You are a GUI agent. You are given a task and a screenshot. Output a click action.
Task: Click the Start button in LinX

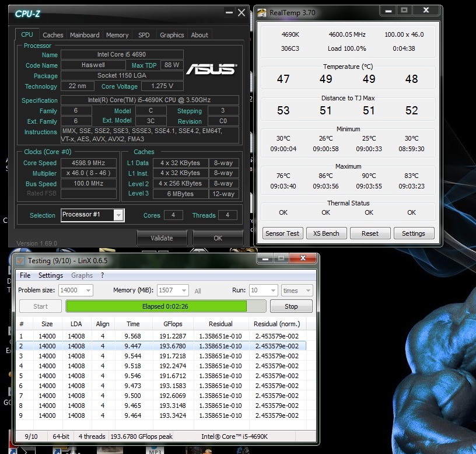point(40,306)
